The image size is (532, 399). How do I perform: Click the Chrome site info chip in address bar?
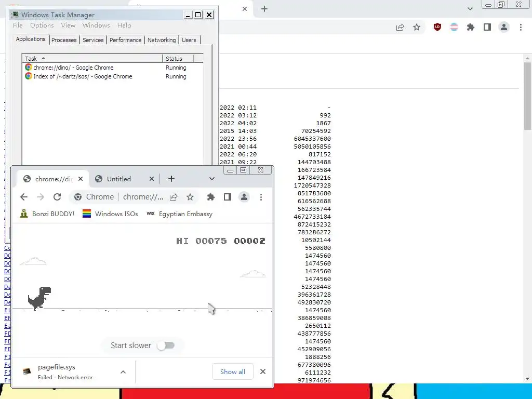tap(94, 197)
